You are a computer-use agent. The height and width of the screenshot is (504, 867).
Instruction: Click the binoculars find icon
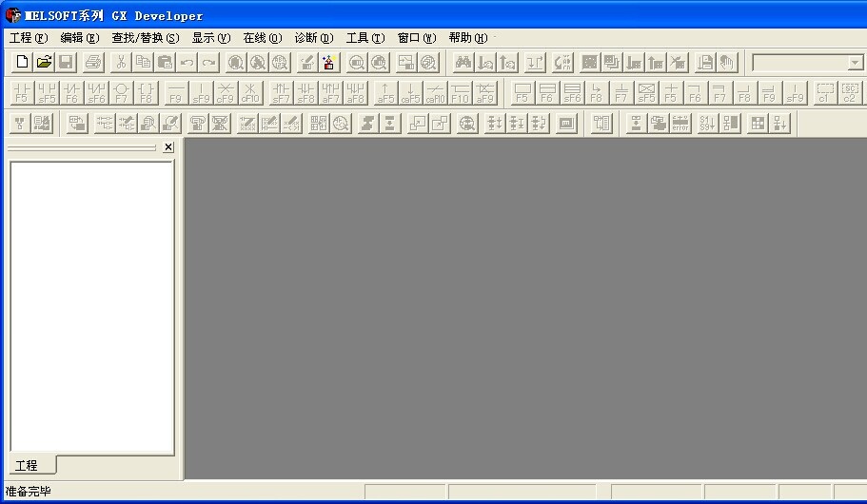point(463,62)
